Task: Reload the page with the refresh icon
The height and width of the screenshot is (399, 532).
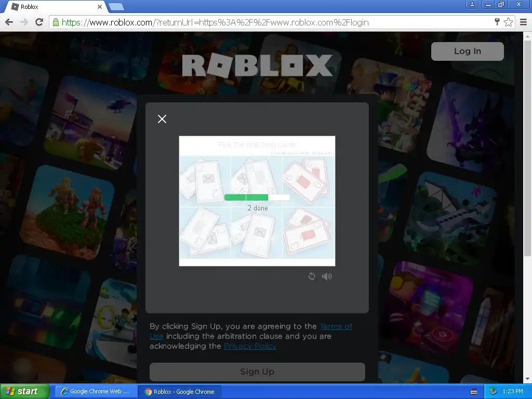Action: click(39, 22)
